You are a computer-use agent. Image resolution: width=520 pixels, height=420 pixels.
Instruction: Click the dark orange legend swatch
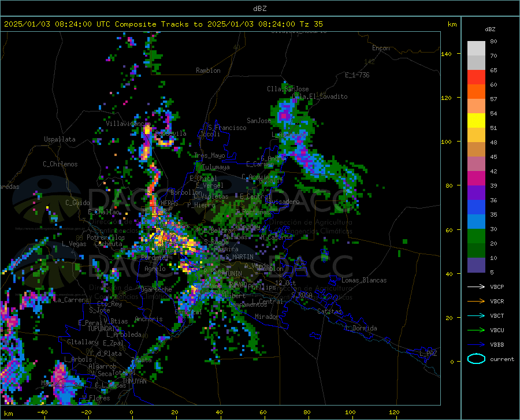[476, 92]
